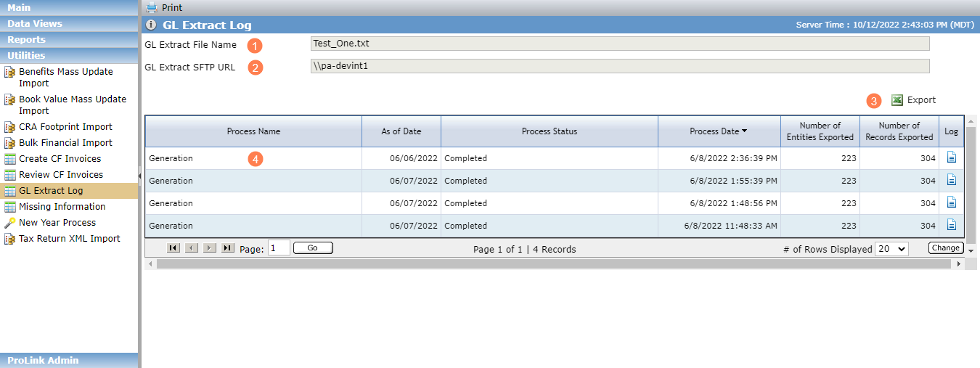Click the Bulk Financial Import icon

point(10,143)
